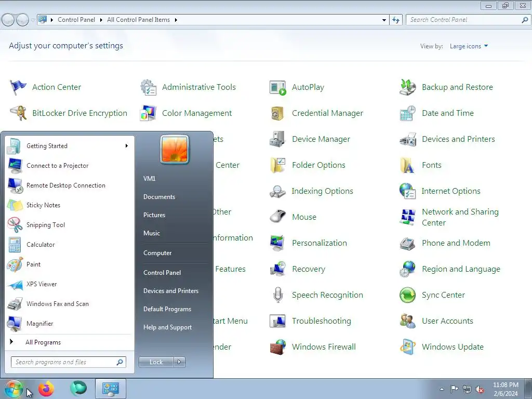Click the Search Control Panel field

tap(468, 20)
